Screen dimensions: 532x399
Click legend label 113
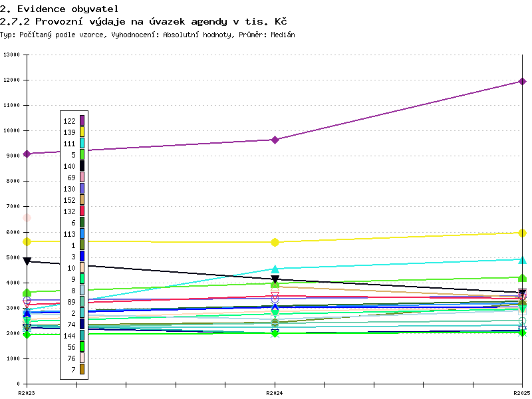pyautogui.click(x=69, y=233)
